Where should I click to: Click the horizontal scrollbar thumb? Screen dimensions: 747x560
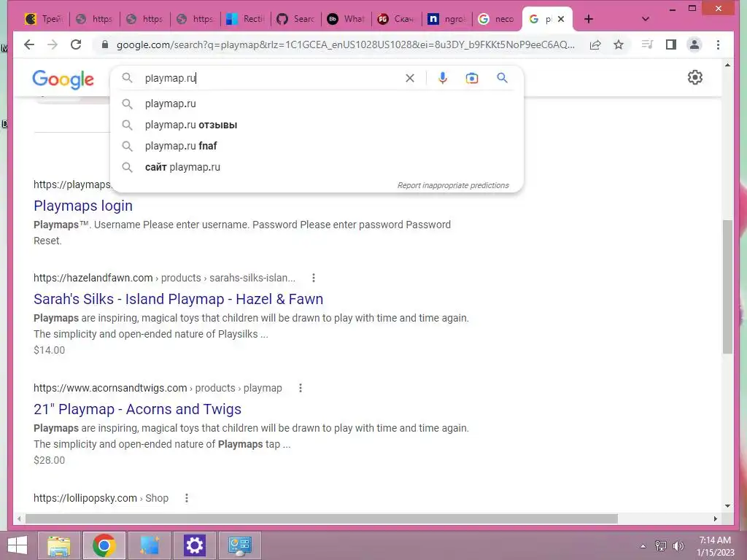(322, 518)
